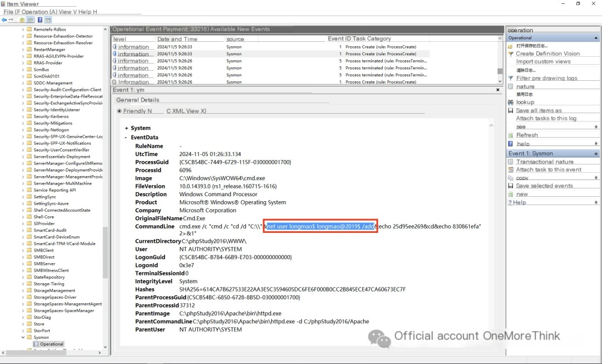Screen dimensions: 602x364
Task: Open the 'see' submenu arrow in actions
Action: tap(596, 127)
